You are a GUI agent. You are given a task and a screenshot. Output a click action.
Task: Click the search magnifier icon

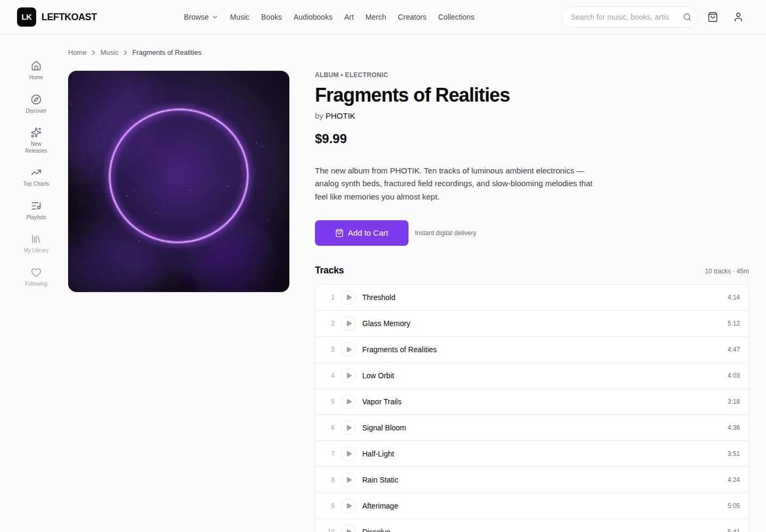point(687,17)
